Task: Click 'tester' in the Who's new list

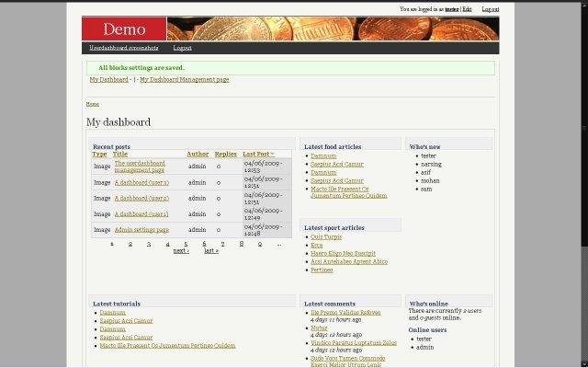Action: pos(428,155)
